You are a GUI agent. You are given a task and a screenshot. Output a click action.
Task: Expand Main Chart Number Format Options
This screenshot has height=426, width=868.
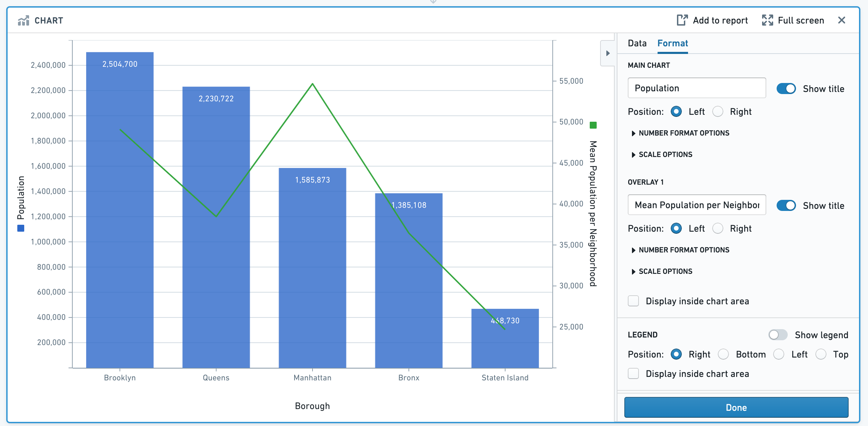click(680, 133)
